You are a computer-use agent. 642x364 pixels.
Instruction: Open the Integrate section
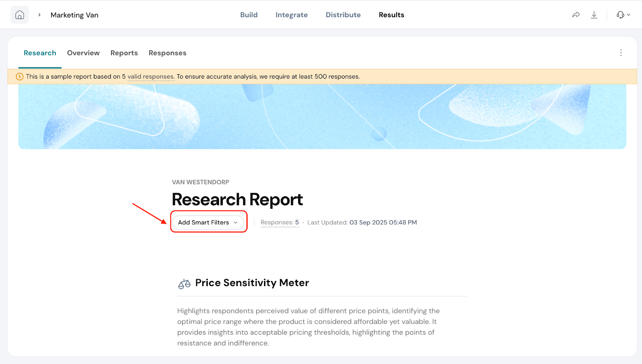(x=291, y=15)
